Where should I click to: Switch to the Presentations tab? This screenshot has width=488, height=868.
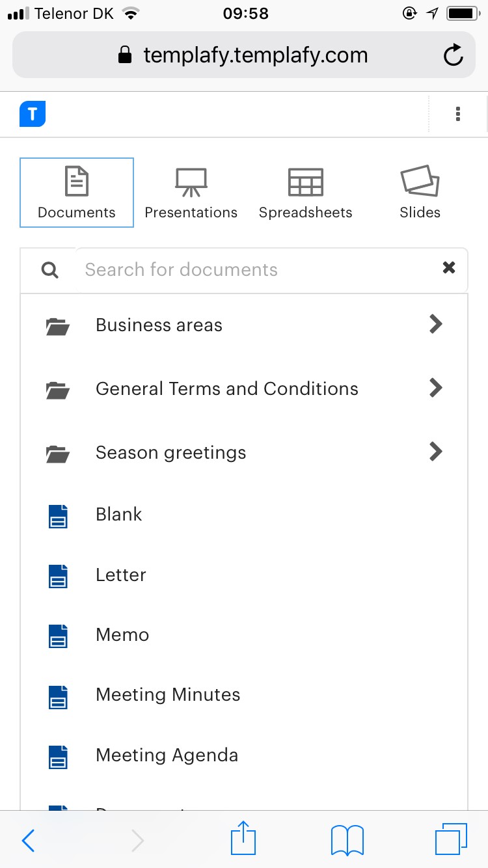(191, 193)
